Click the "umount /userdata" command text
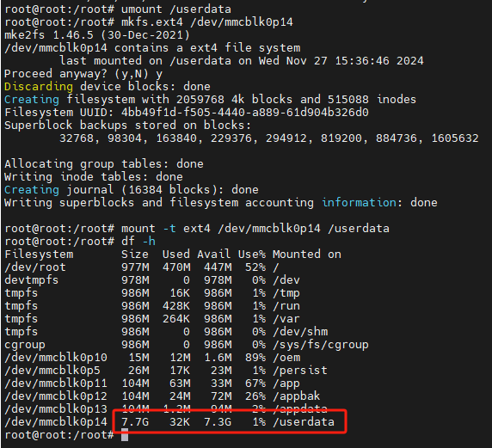This screenshot has width=492, height=448. [x=176, y=9]
